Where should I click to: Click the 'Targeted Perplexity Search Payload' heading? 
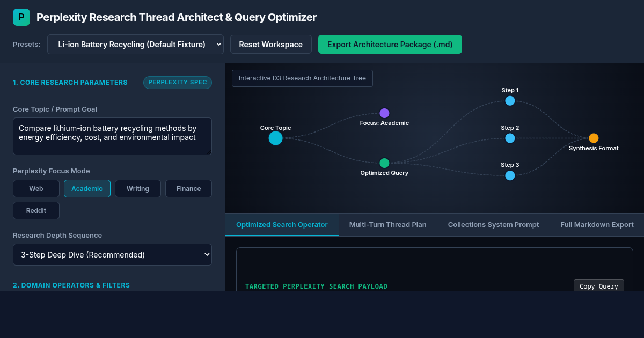(x=316, y=286)
